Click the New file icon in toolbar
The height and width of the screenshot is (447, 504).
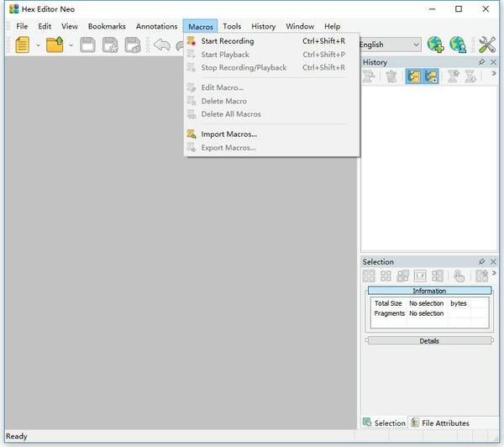pos(22,45)
